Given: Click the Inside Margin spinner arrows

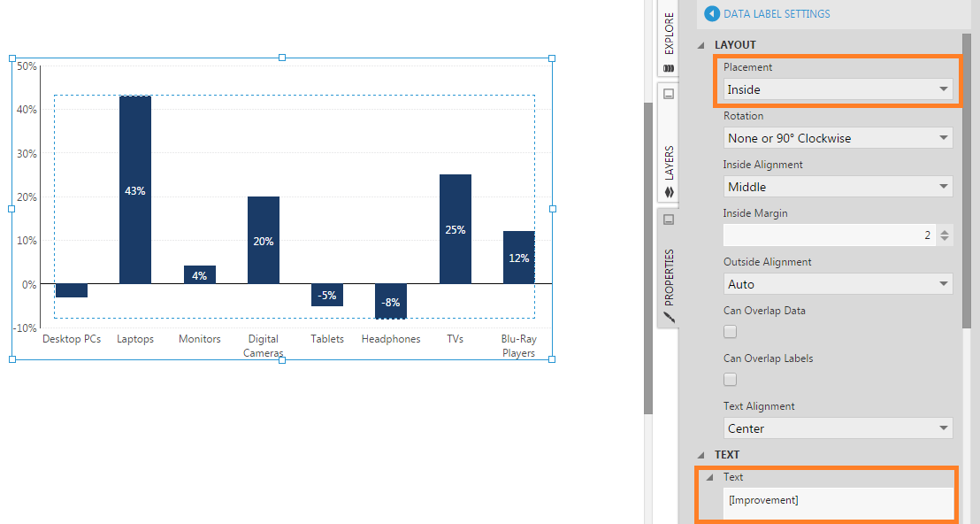Looking at the screenshot, I should pyautogui.click(x=945, y=235).
